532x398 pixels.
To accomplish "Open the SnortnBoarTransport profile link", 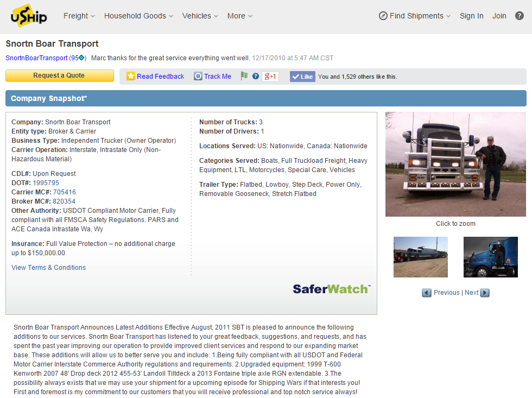I will (x=37, y=58).
